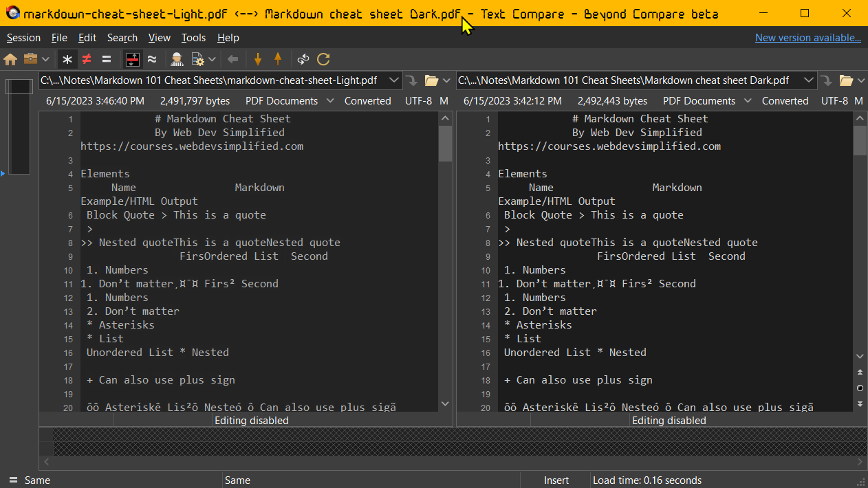
Task: Click right pane scroll-down chevron
Action: [x=860, y=356]
